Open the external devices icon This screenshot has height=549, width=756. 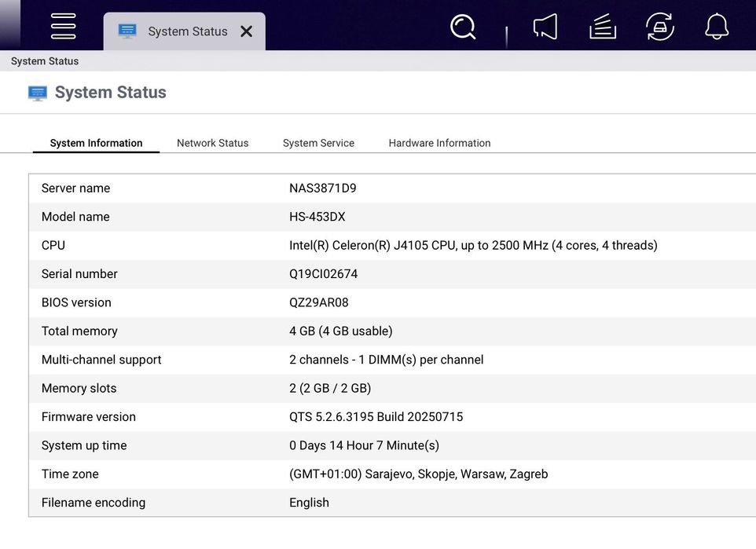coord(659,27)
